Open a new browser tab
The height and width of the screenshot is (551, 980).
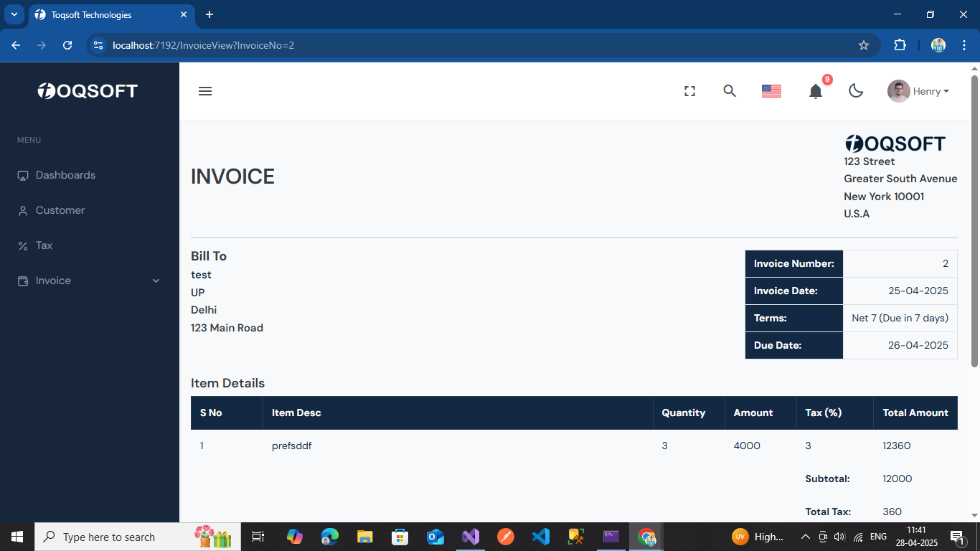[209, 14]
